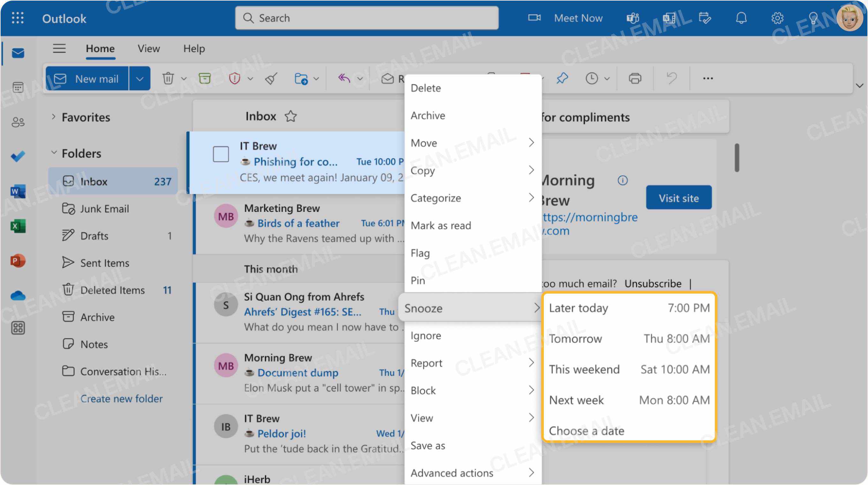This screenshot has height=485, width=868.
Task: Collapse the Folders section in the sidebar
Action: tap(54, 153)
